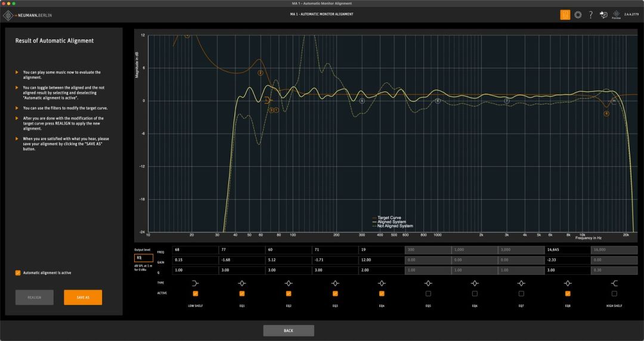
Task: Click the REALIGN button
Action: [35, 297]
